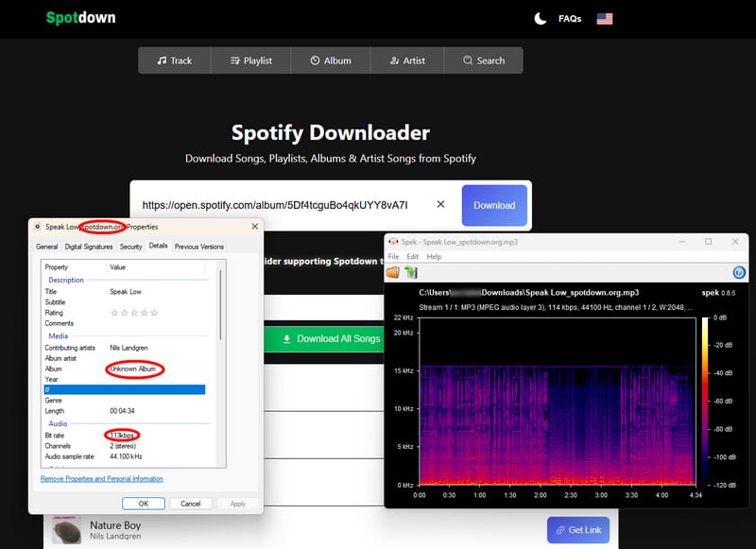Click the Playlist tab list icon
The width and height of the screenshot is (756, 549).
pyautogui.click(x=234, y=60)
